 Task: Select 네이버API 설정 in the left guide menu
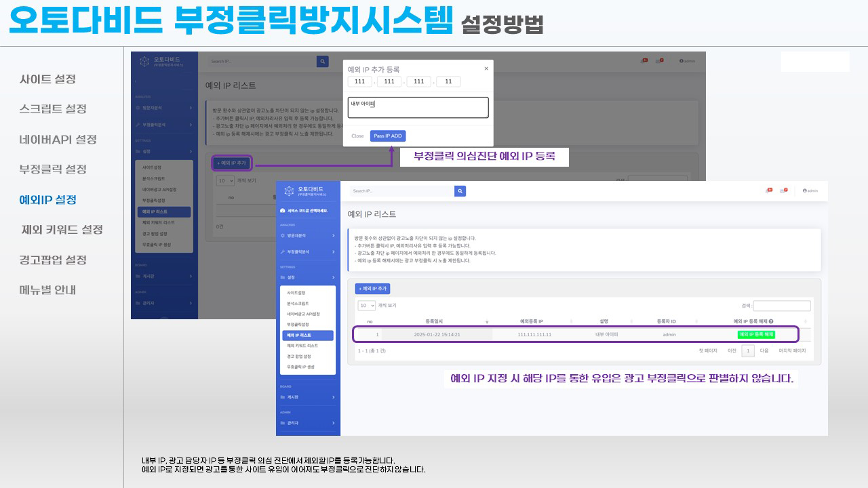tap(58, 140)
